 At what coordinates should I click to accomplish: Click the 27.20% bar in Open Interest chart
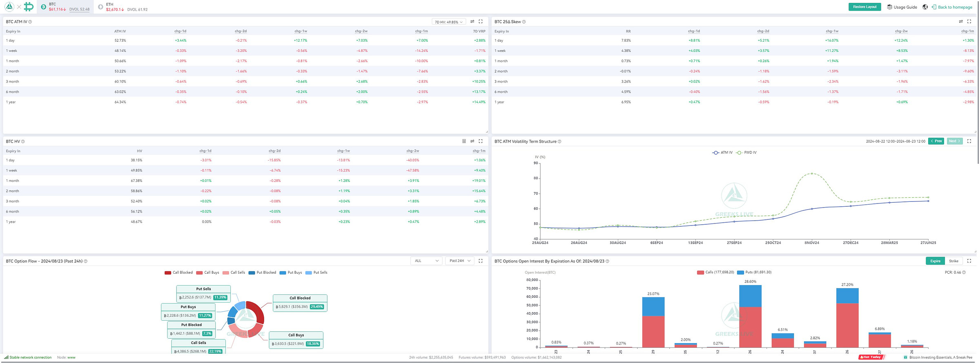[x=847, y=318]
